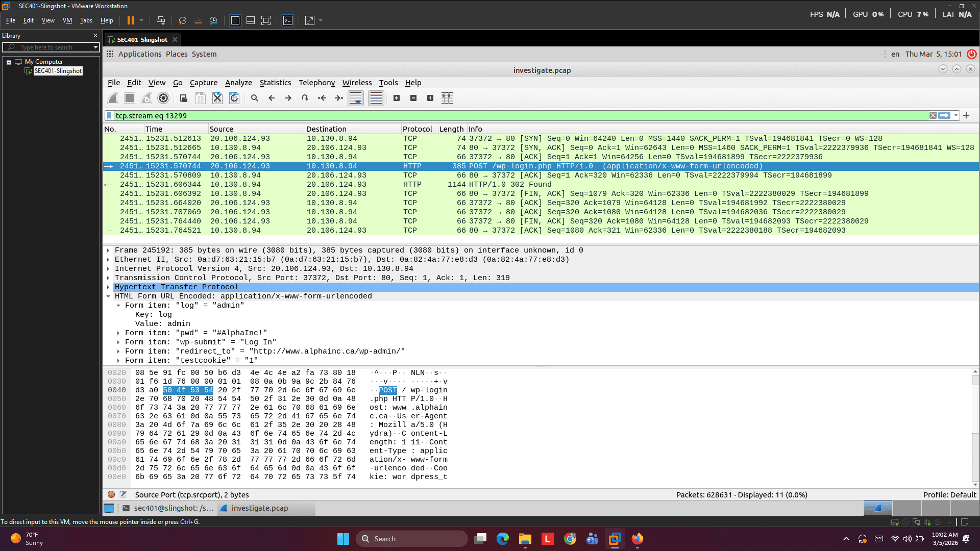
Task: Toggle the VMware pause button
Action: [131, 20]
